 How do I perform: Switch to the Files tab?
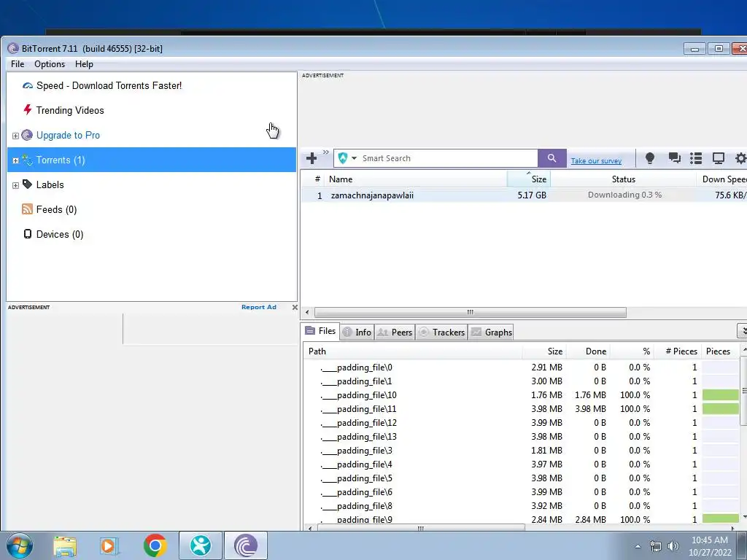tap(321, 331)
